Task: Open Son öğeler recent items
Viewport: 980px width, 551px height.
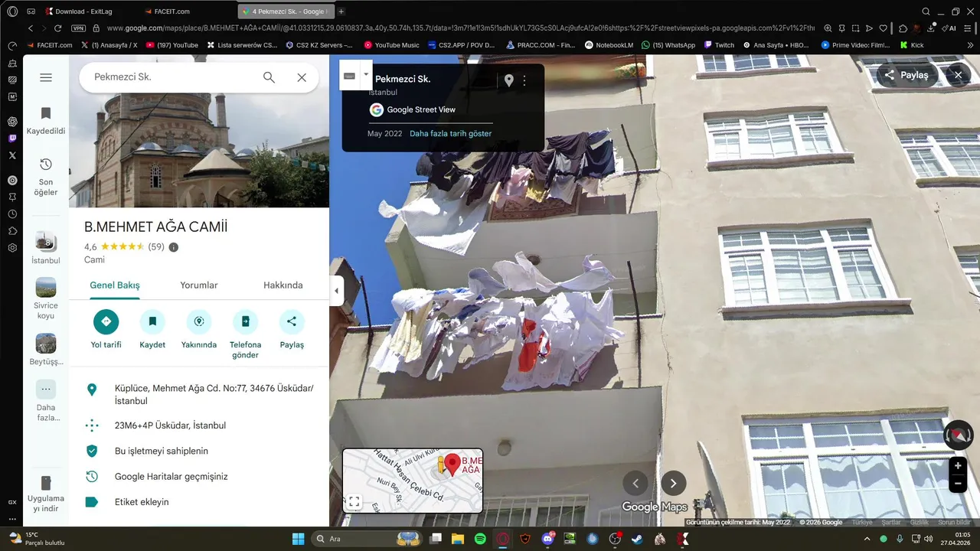Action: pos(46,177)
